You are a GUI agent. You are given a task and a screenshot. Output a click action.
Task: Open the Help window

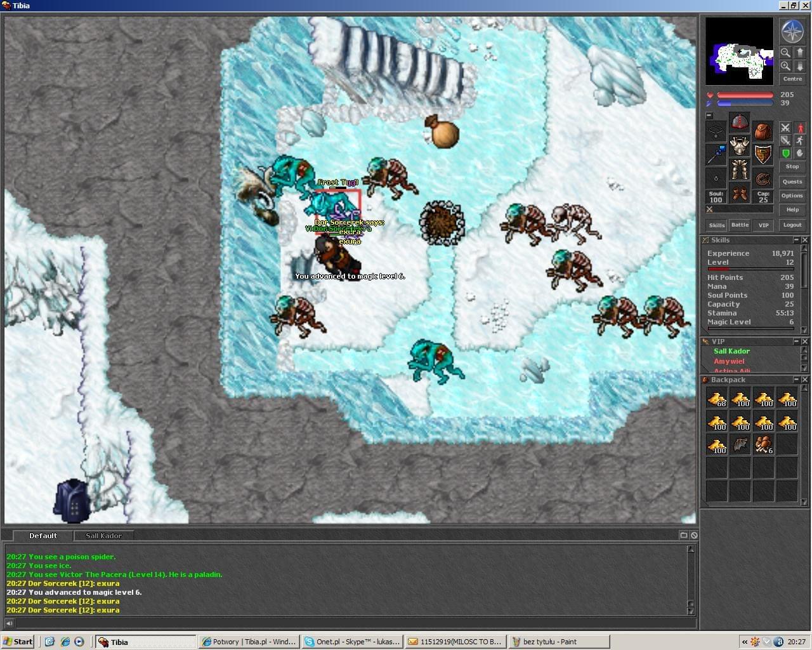(792, 209)
